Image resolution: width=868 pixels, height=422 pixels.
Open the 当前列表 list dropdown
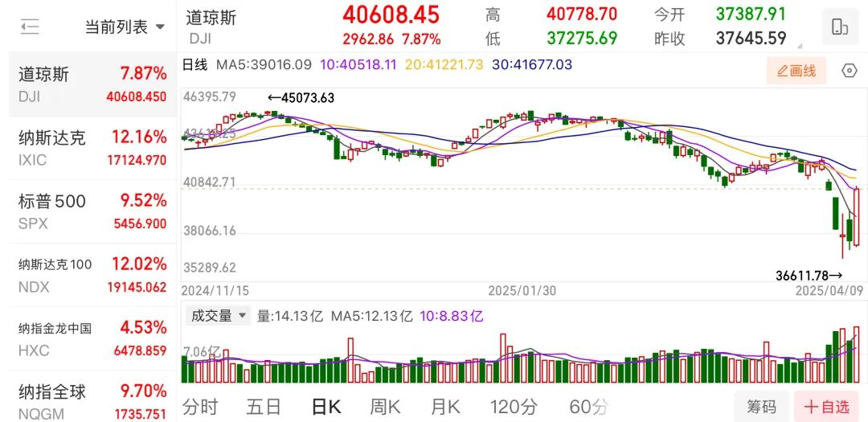125,27
